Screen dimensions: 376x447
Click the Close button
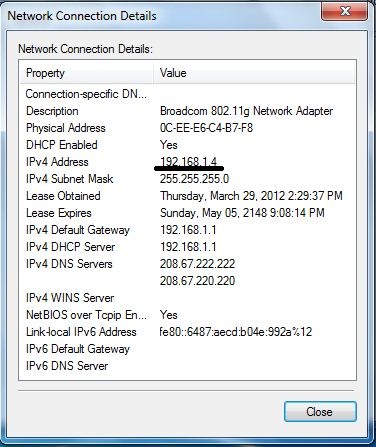(320, 412)
